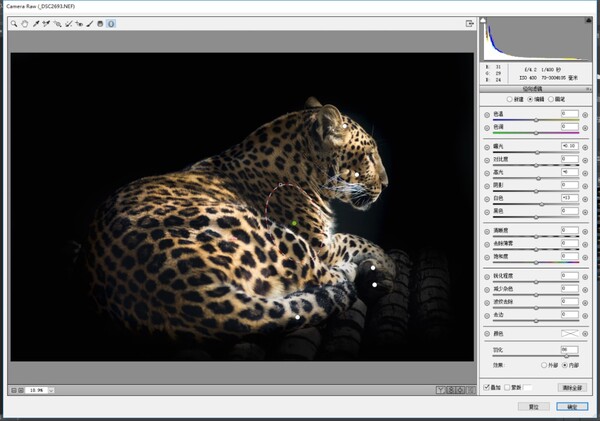Select the Adjustment Brush tool
The width and height of the screenshot is (600, 421).
[90, 24]
